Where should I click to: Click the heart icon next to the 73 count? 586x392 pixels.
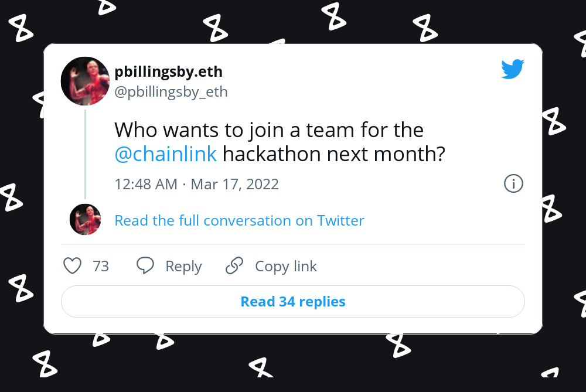pyautogui.click(x=72, y=266)
